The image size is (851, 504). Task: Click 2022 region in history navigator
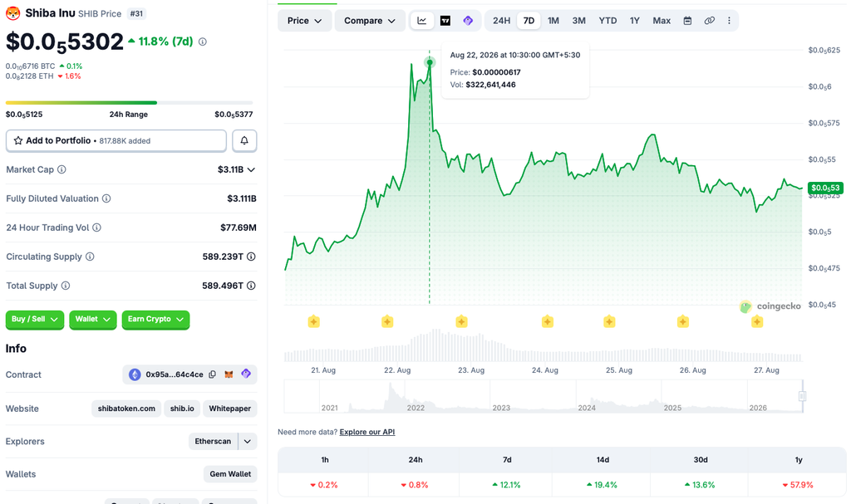416,408
